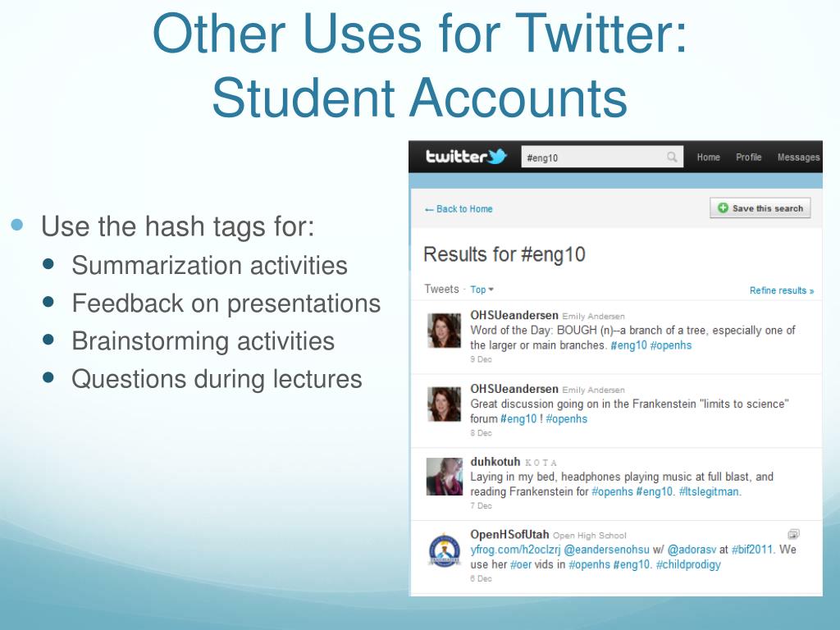Click Back to Home link

[459, 209]
